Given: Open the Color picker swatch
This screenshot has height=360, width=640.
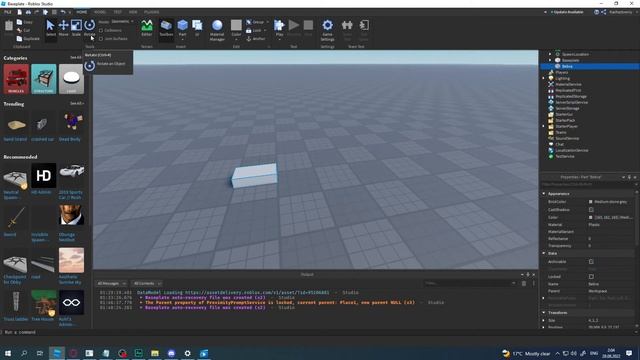Looking at the screenshot, I should point(236,25).
